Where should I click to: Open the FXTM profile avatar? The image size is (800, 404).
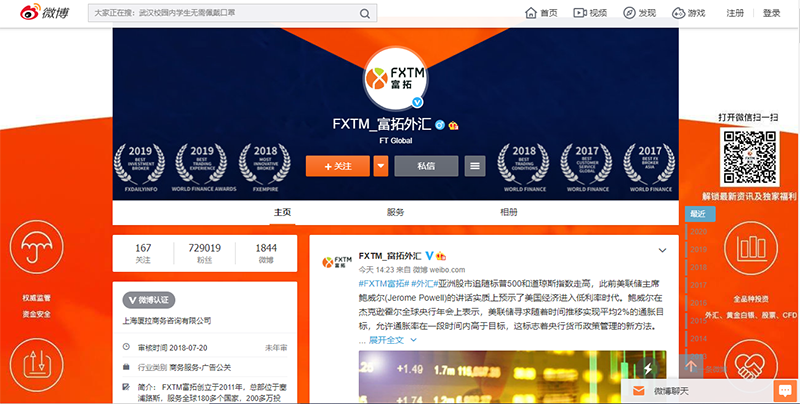coord(395,79)
